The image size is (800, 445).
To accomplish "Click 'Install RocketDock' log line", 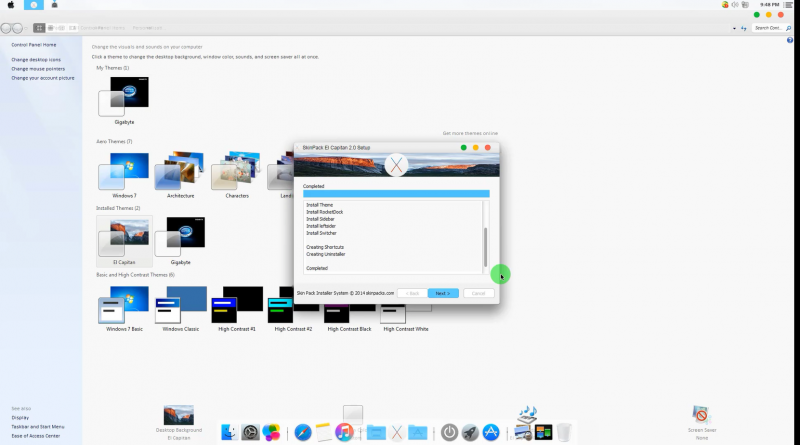I will (324, 212).
